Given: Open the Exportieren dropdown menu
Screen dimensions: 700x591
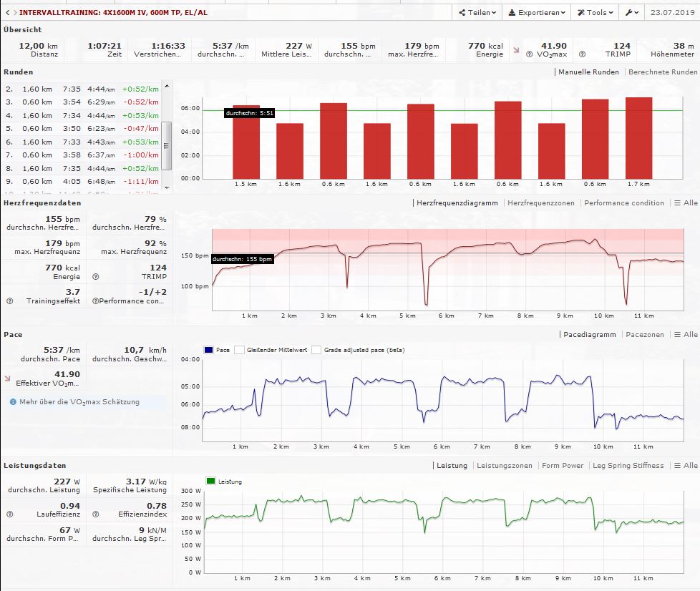Looking at the screenshot, I should tap(536, 13).
